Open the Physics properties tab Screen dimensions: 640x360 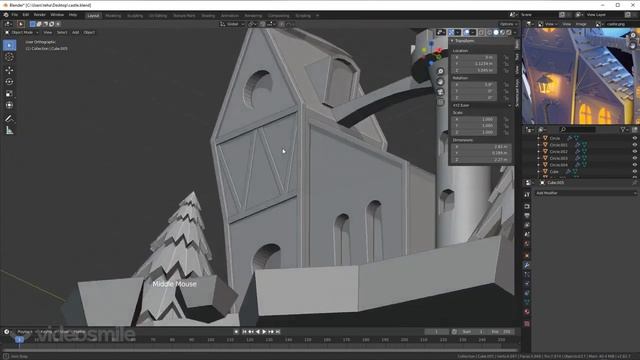pos(527,284)
